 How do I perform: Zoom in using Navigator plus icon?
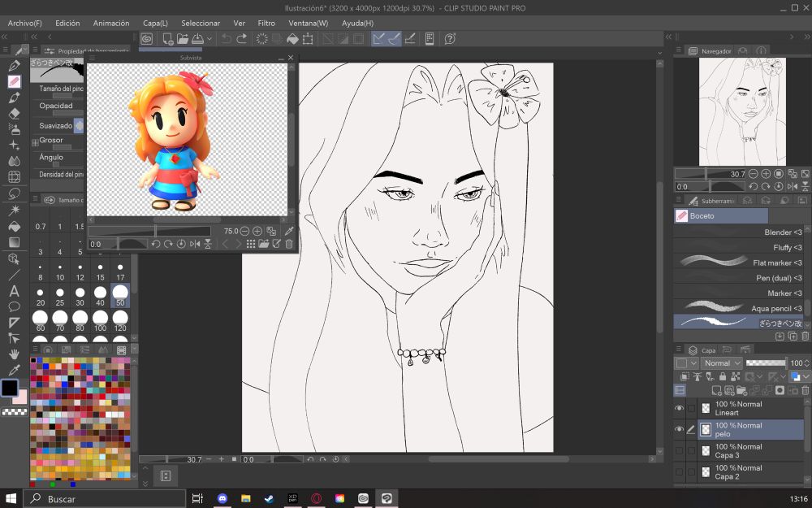tap(766, 174)
